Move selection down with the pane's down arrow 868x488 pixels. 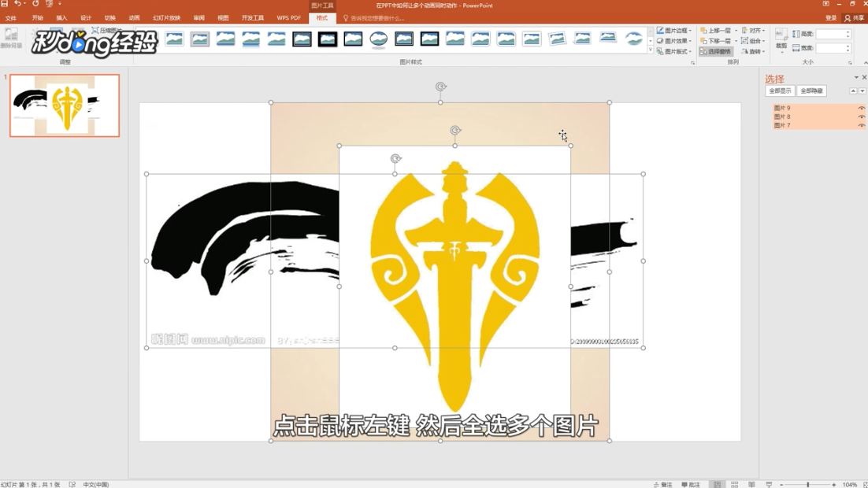pyautogui.click(x=862, y=91)
